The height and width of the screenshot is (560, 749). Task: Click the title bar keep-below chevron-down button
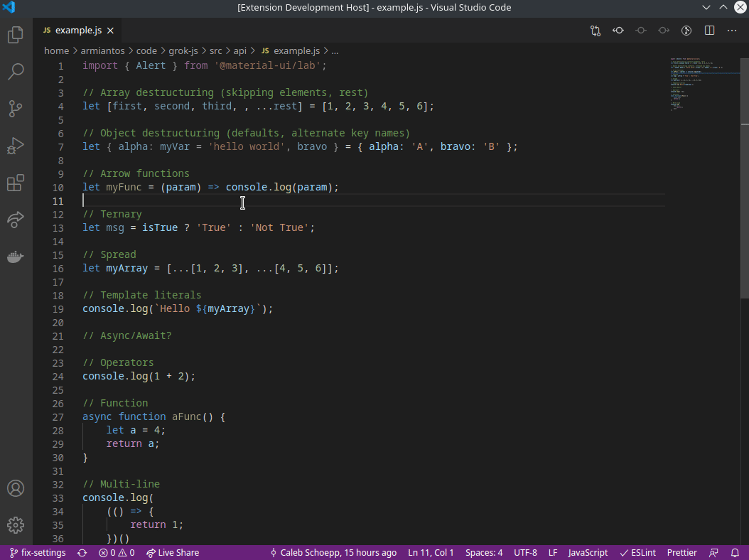click(706, 7)
